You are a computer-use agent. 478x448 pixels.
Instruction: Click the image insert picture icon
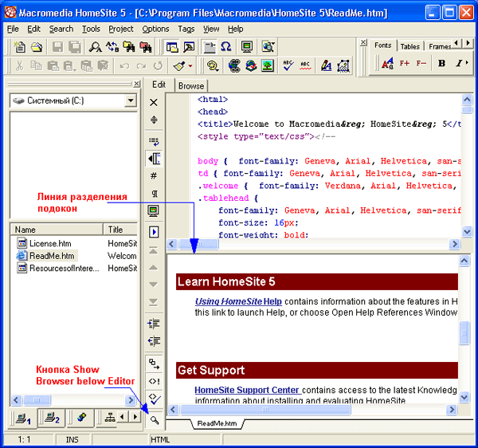tap(268, 65)
